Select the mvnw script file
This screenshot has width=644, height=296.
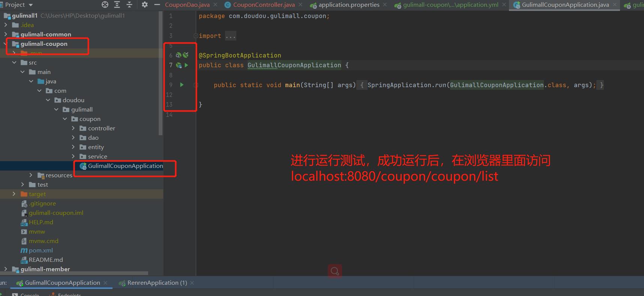coord(37,231)
